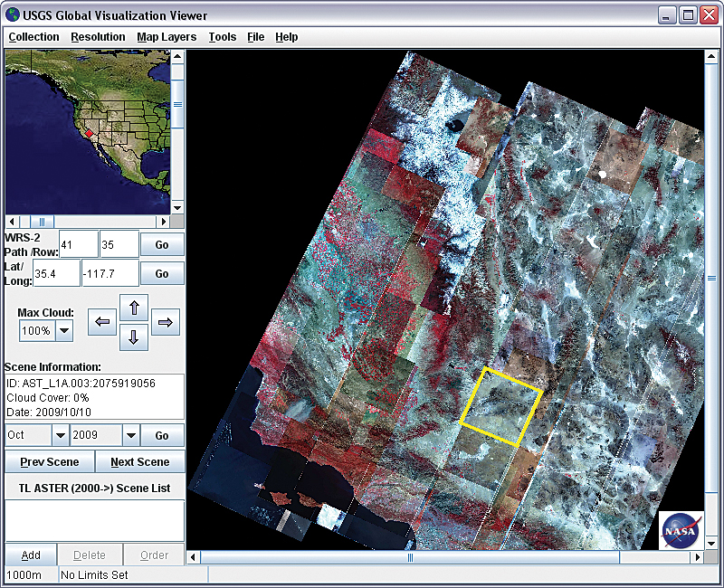Maximize the USGS viewer window
The width and height of the screenshot is (724, 588).
[x=688, y=15]
